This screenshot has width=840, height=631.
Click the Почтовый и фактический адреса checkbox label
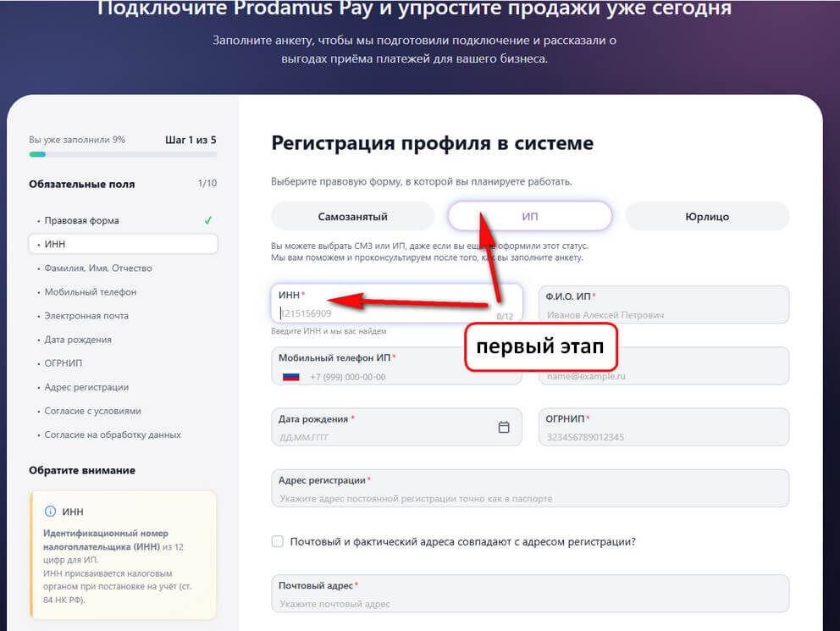[x=463, y=541]
